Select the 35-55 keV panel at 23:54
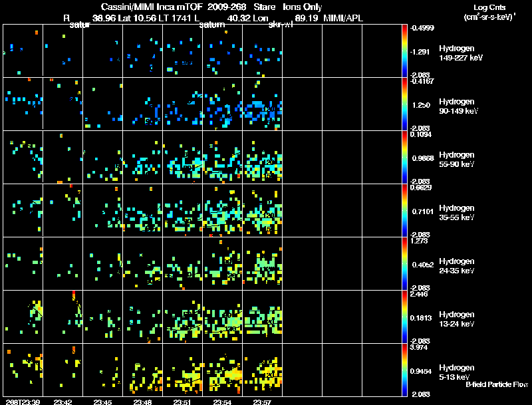Viewport: 532px width, 405px height. point(222,210)
